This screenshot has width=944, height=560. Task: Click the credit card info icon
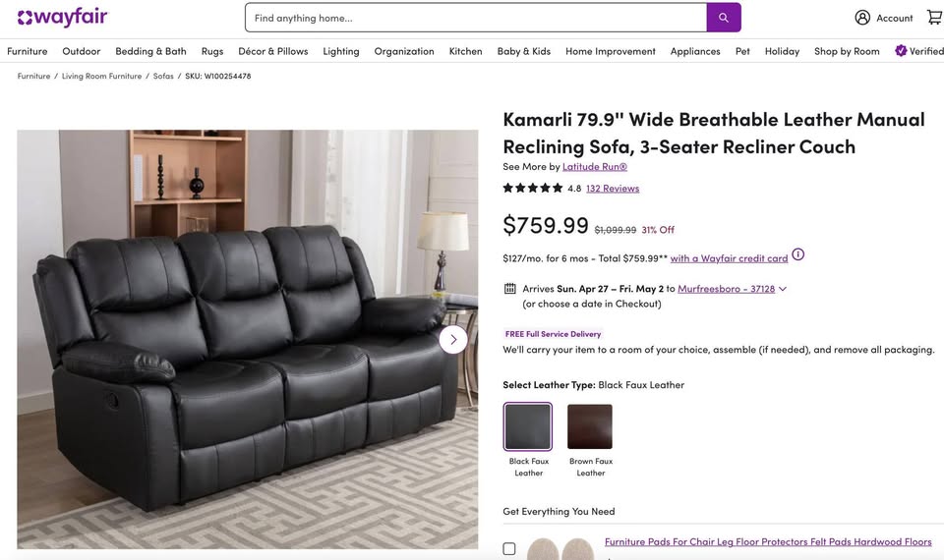(797, 254)
